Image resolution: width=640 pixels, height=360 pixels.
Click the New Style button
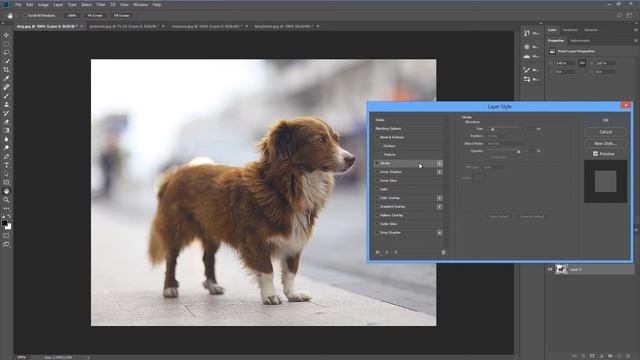605,143
